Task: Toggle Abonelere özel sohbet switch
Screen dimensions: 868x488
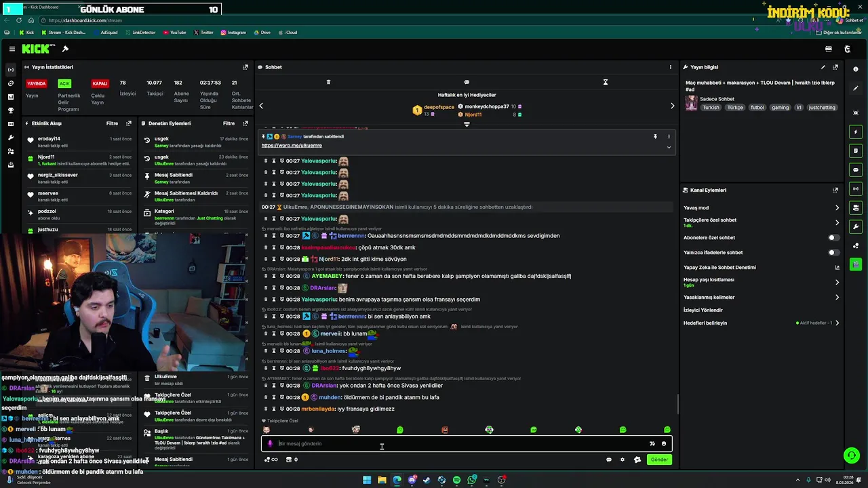Action: pyautogui.click(x=833, y=238)
